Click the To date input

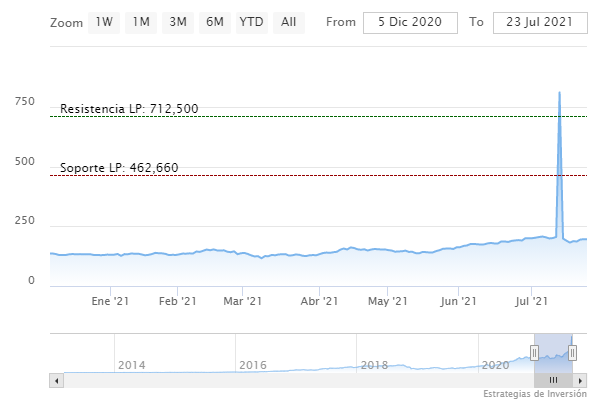coord(540,23)
